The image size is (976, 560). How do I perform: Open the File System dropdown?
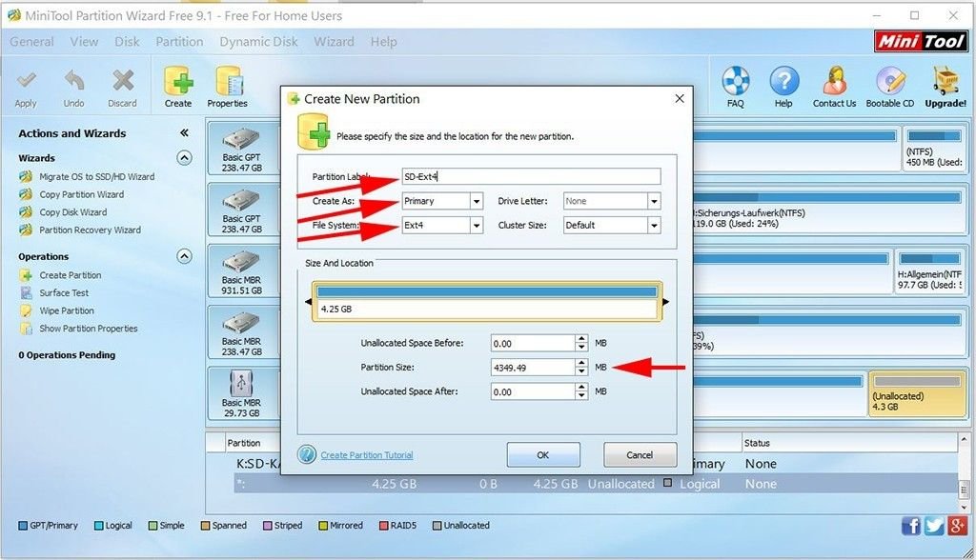click(477, 226)
